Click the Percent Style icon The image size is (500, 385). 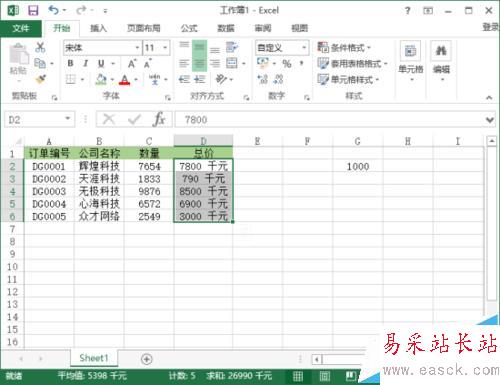pos(287,63)
